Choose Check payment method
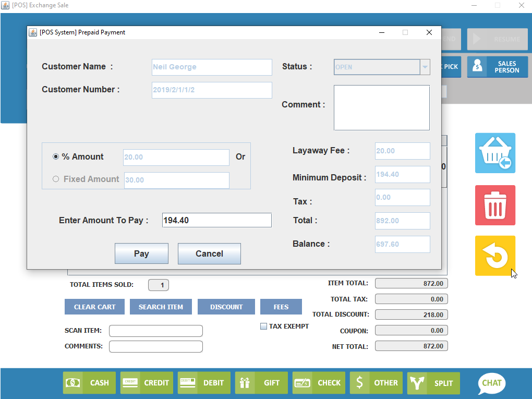This screenshot has height=399, width=532. click(x=319, y=383)
